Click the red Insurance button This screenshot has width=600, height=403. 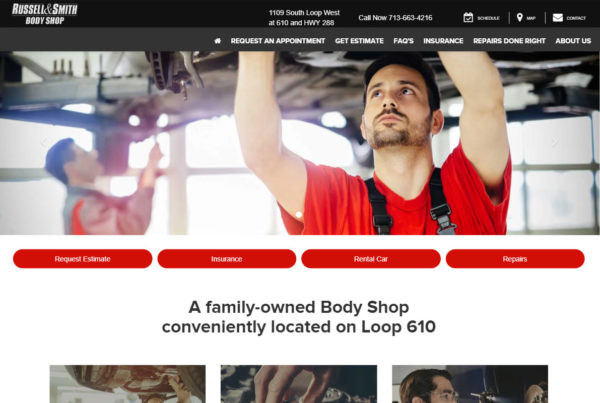coord(227,259)
